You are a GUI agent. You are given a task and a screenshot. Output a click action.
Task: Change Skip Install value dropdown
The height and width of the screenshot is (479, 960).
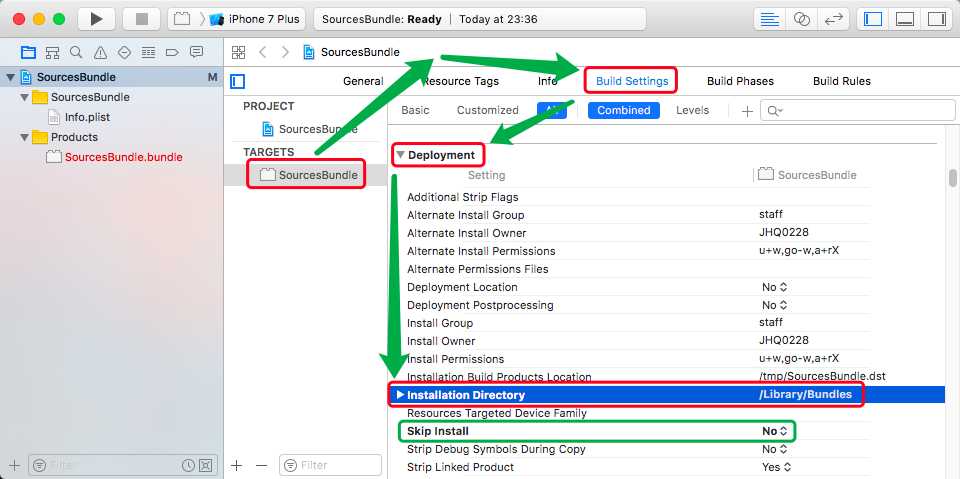click(774, 431)
